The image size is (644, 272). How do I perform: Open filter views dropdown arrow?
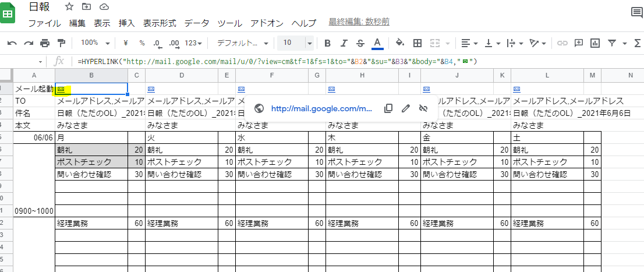click(x=625, y=43)
